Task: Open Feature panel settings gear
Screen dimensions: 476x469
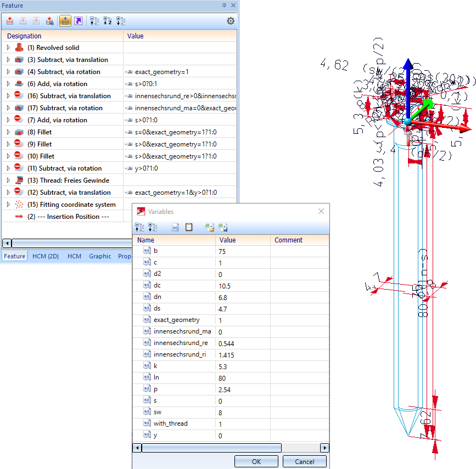Action: [x=231, y=21]
